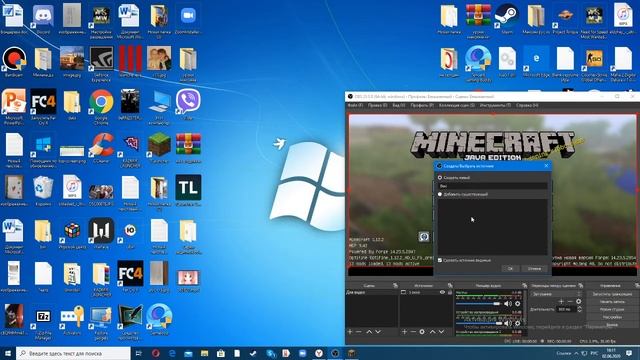The image size is (640, 360).
Task: Add a scene transition with the plus icon
Action: point(561,301)
